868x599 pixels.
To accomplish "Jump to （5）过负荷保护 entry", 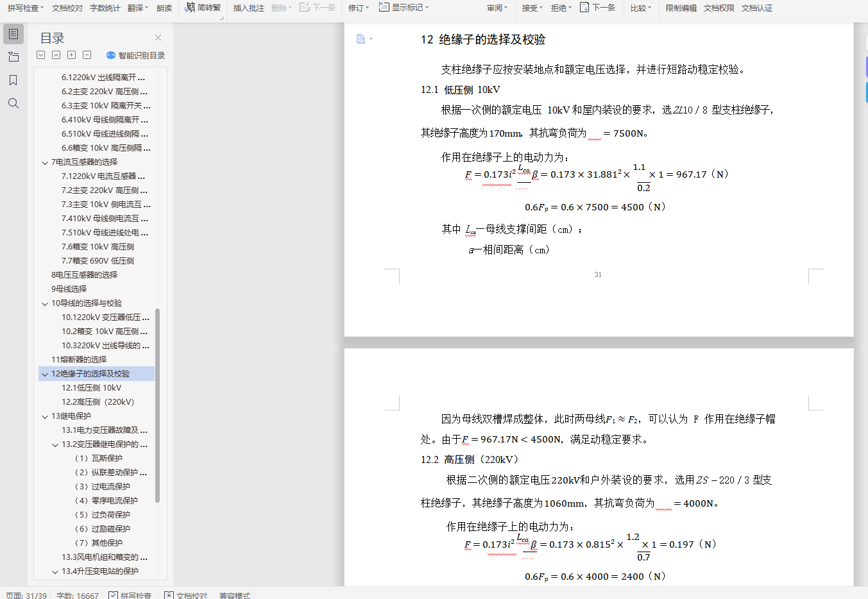I will [102, 515].
